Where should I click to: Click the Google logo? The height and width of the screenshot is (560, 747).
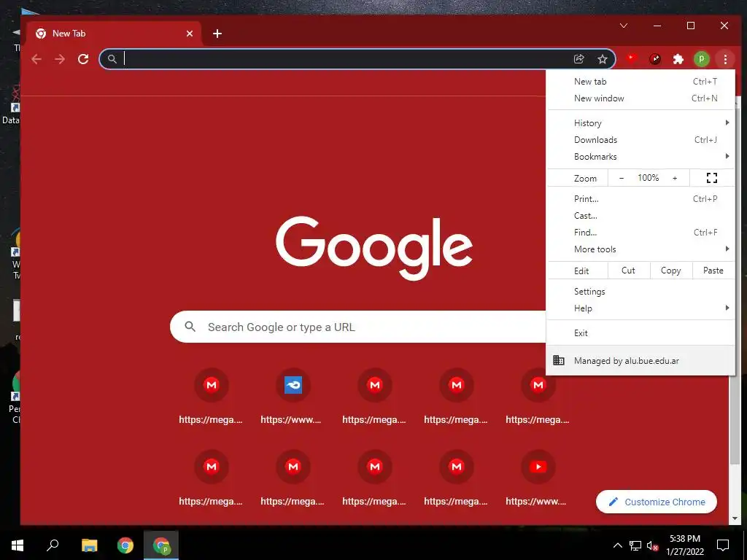click(374, 248)
